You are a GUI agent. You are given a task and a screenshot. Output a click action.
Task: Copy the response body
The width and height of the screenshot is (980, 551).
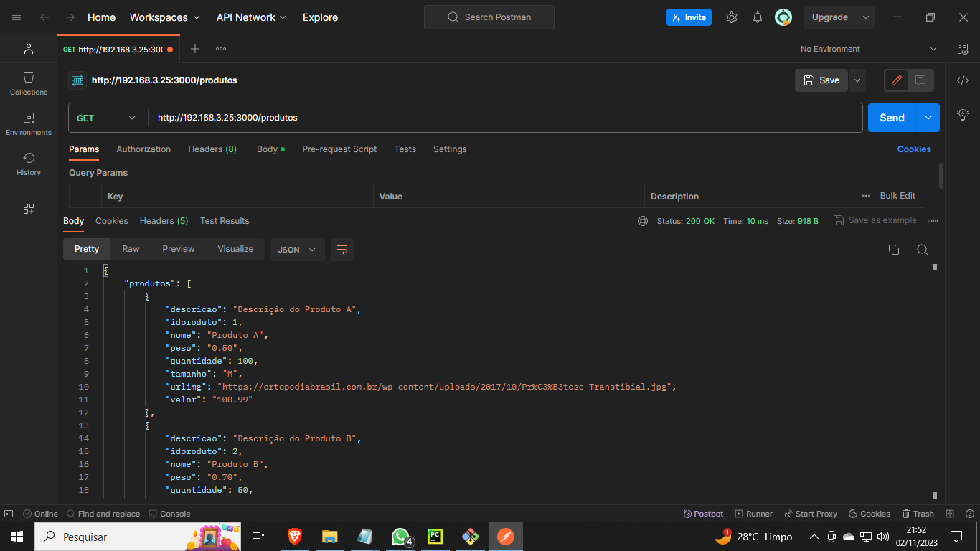coord(893,249)
